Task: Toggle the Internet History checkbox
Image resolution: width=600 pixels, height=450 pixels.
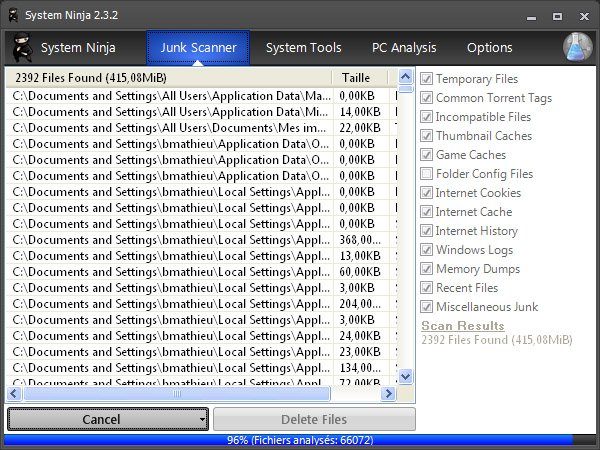Action: (x=426, y=231)
